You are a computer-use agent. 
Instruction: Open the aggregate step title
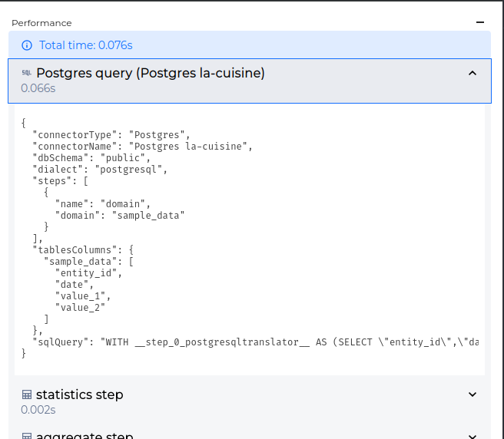(x=85, y=434)
